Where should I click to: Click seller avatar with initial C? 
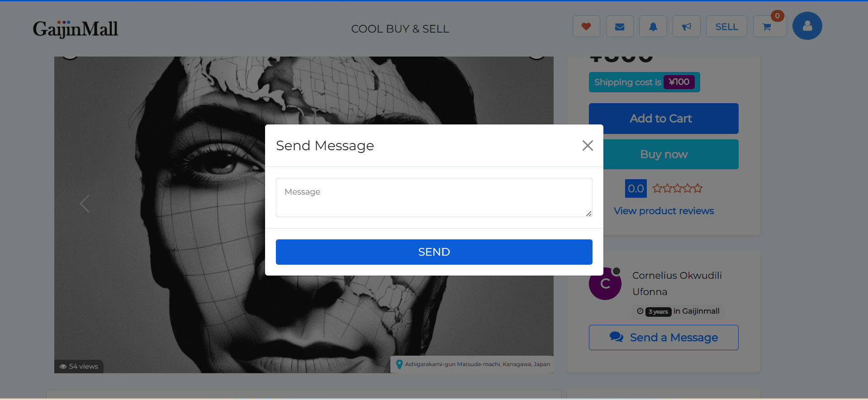click(605, 284)
